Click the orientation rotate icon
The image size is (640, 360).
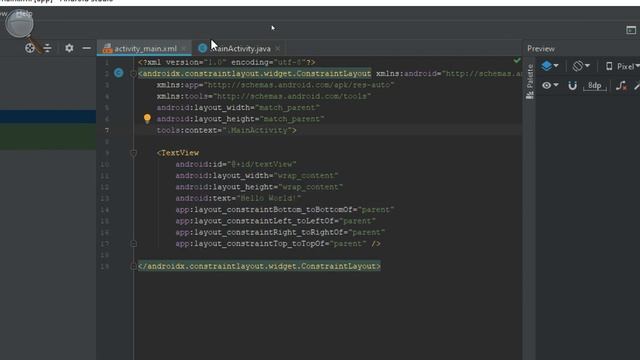(x=578, y=66)
